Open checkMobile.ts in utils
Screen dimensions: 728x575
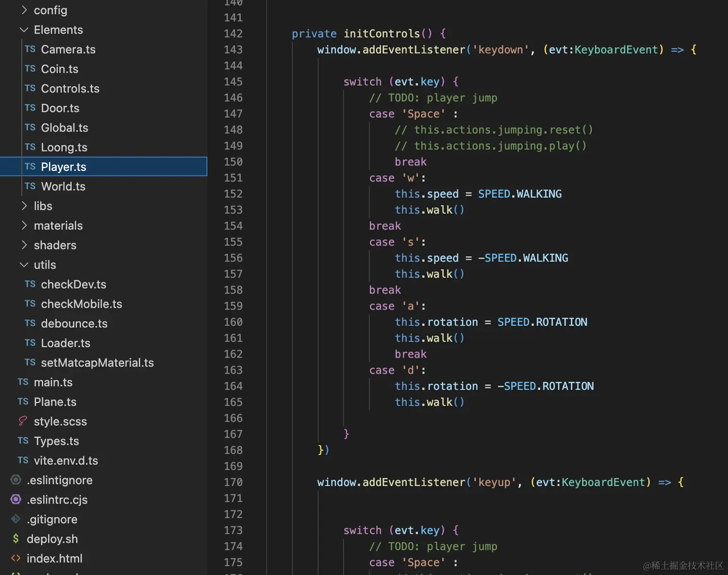[x=81, y=304]
